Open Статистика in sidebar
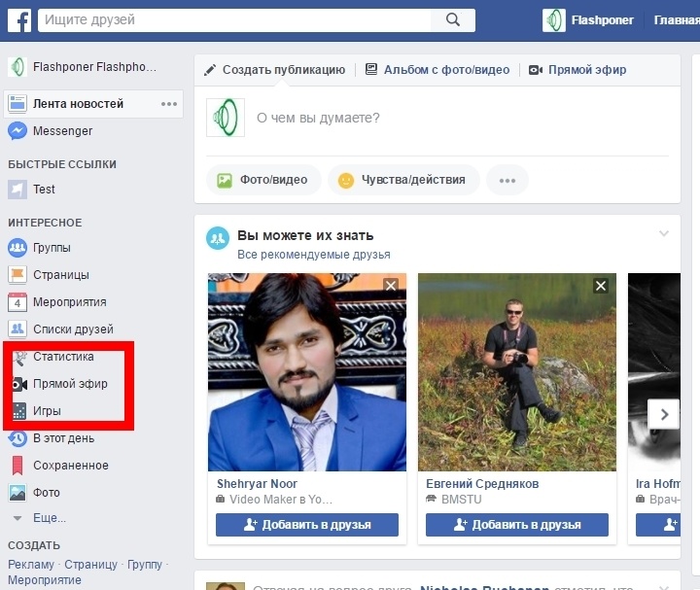This screenshot has height=590, width=700. [x=63, y=357]
